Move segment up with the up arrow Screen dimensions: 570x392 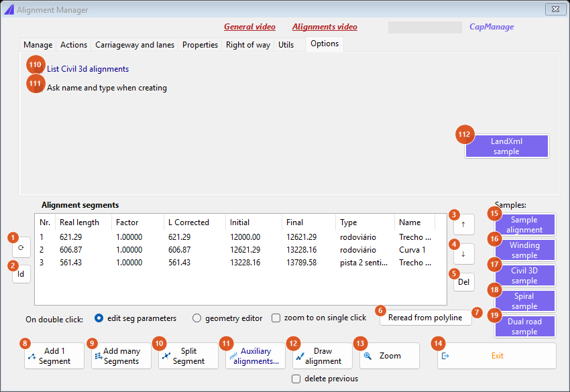click(463, 224)
